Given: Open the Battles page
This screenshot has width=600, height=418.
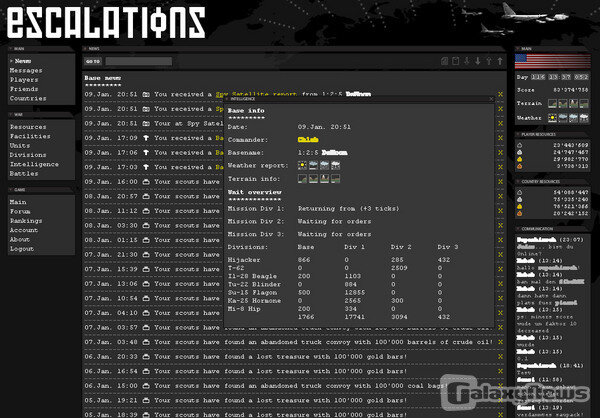Looking at the screenshot, I should (24, 174).
